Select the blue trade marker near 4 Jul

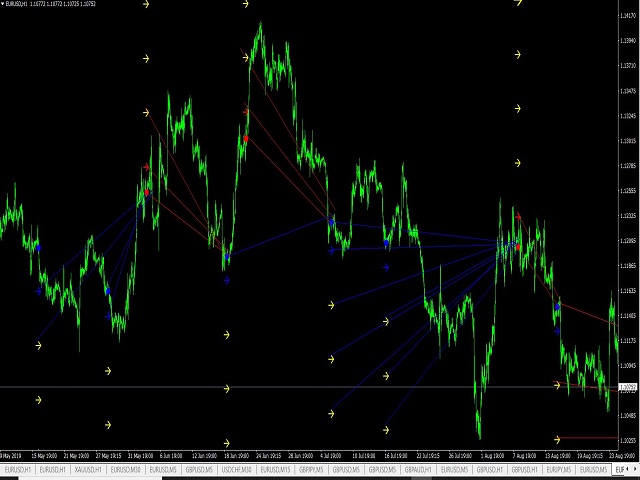tap(331, 222)
